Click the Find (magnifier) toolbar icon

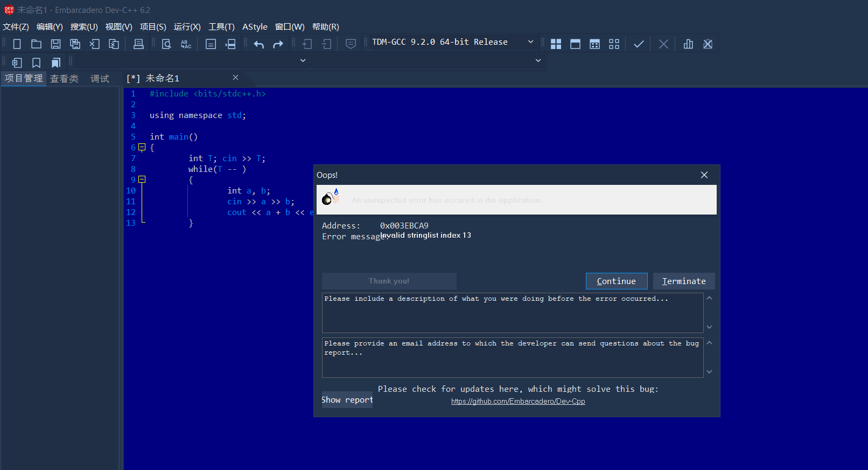(x=166, y=44)
